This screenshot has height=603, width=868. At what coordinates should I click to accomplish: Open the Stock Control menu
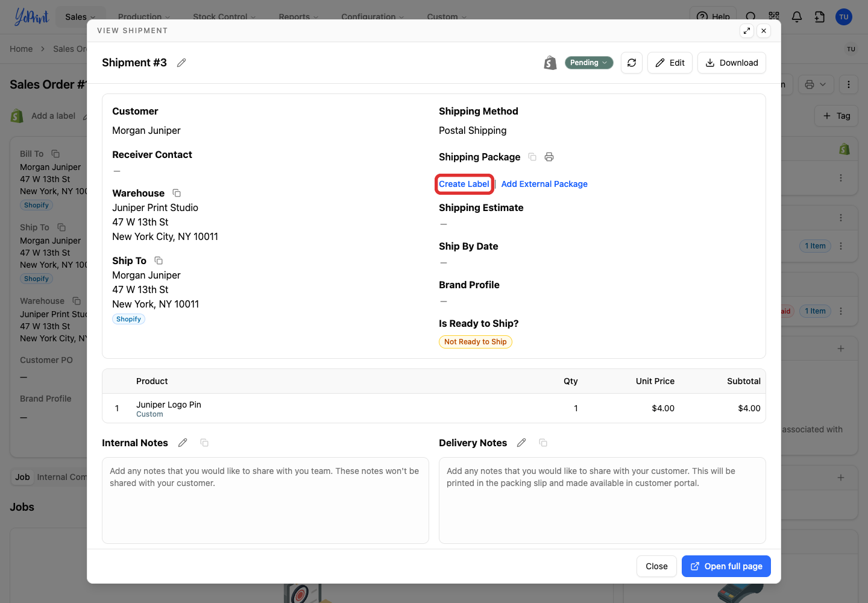pyautogui.click(x=224, y=17)
